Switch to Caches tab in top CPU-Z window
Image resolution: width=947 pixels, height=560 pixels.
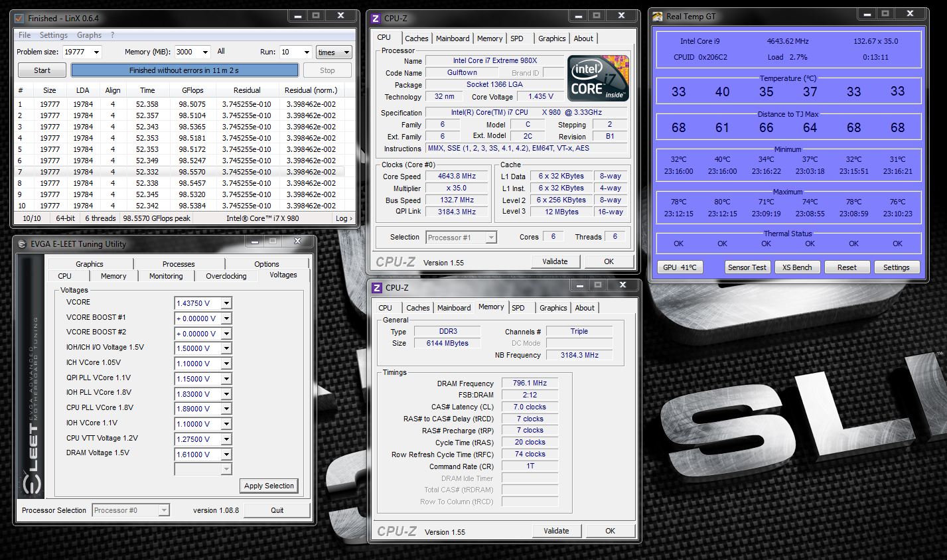(417, 38)
